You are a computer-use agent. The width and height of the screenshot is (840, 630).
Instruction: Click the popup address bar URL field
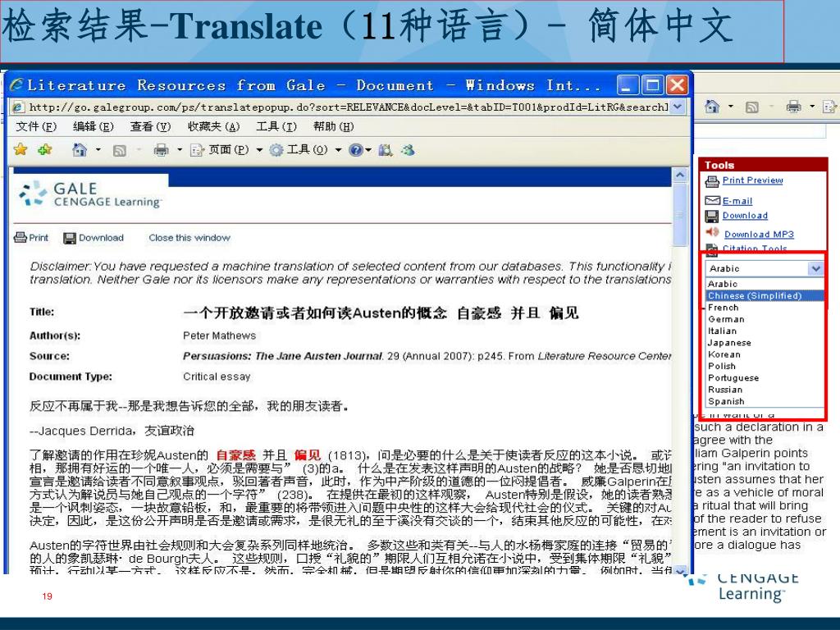(x=348, y=107)
